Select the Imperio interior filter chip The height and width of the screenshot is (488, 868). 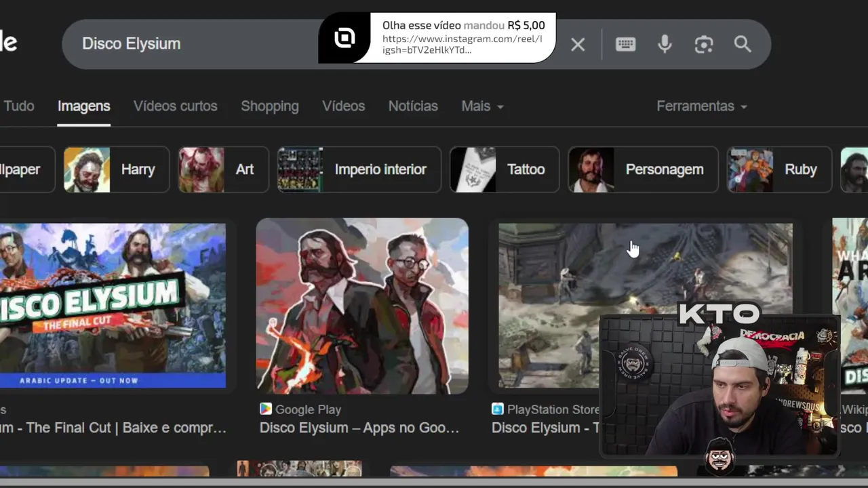click(359, 169)
